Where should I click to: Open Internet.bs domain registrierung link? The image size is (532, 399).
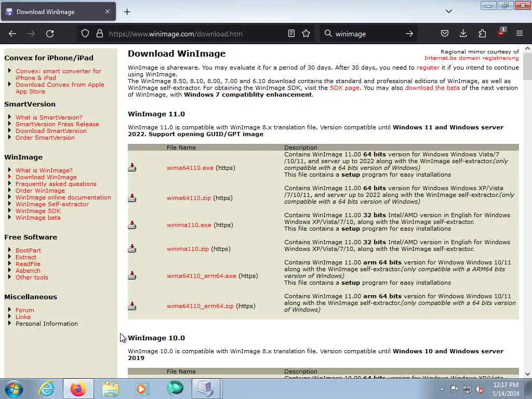coord(472,58)
